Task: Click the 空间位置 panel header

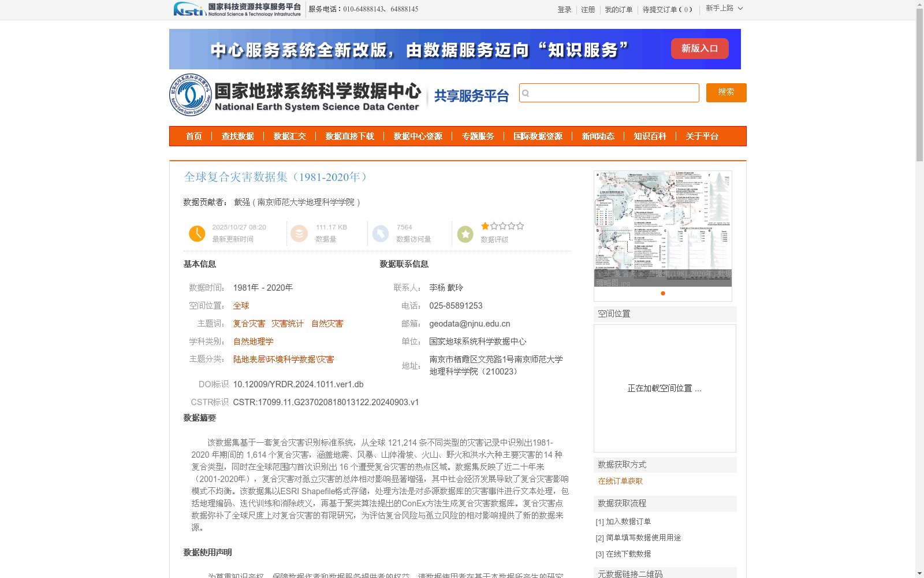Action: [x=665, y=314]
